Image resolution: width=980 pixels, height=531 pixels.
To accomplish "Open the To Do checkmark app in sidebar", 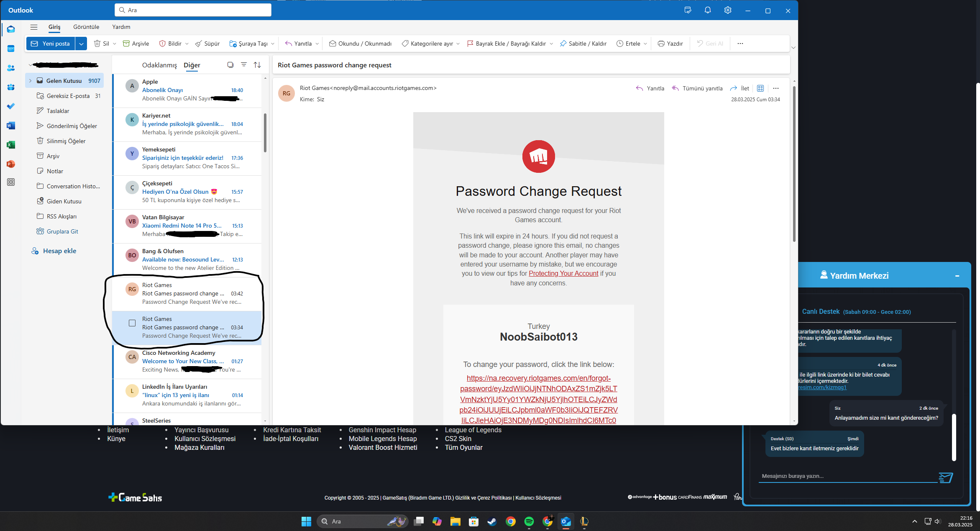I will click(11, 106).
